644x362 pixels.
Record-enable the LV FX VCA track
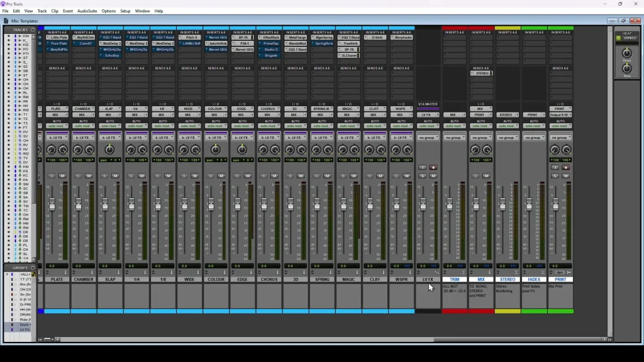433,167
